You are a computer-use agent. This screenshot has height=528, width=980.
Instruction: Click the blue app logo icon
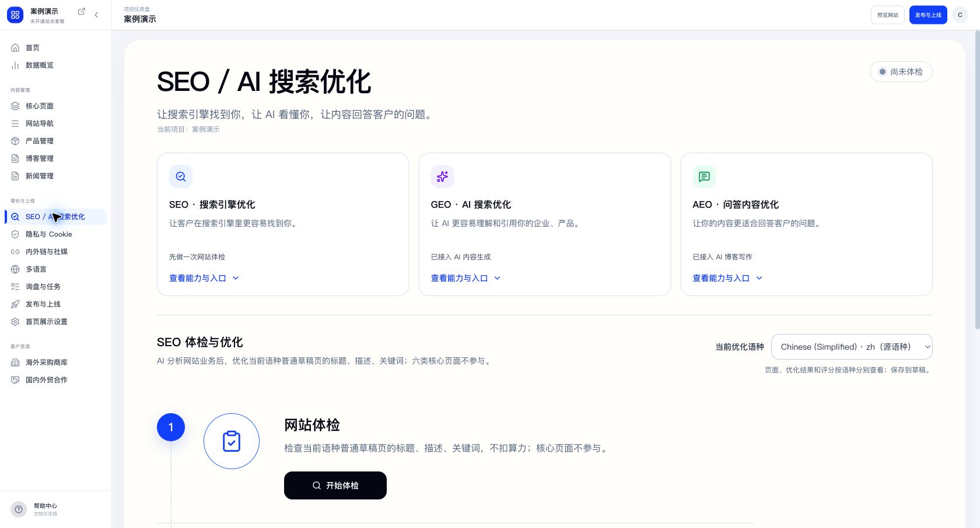pyautogui.click(x=15, y=15)
